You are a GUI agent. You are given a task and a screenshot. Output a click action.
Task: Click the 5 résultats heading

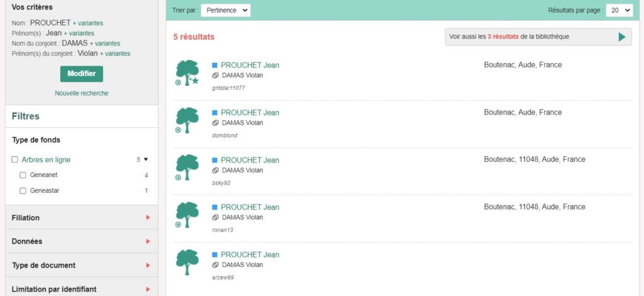click(194, 37)
